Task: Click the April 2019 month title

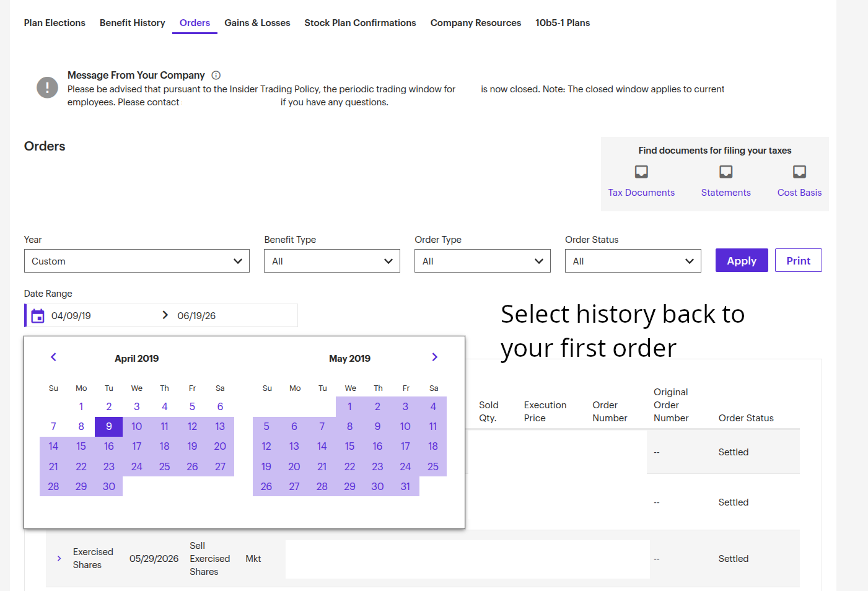Action: (136, 359)
